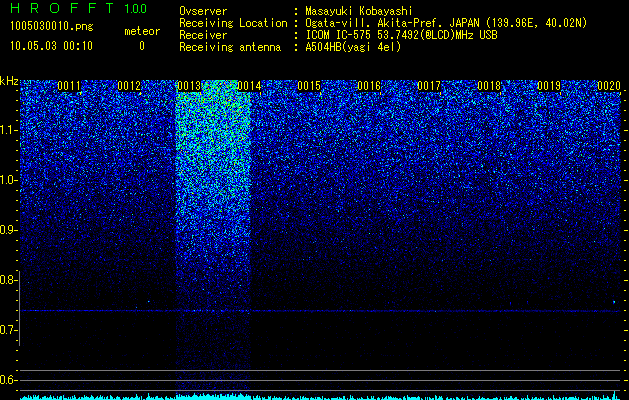Click the 0017 time marker
The height and width of the screenshot is (400, 629).
[x=429, y=86]
